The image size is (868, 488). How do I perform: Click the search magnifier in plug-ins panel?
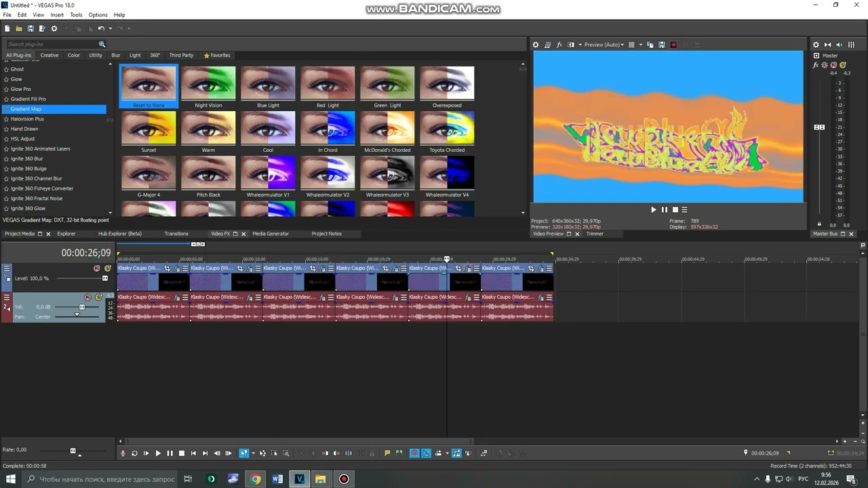(x=102, y=44)
